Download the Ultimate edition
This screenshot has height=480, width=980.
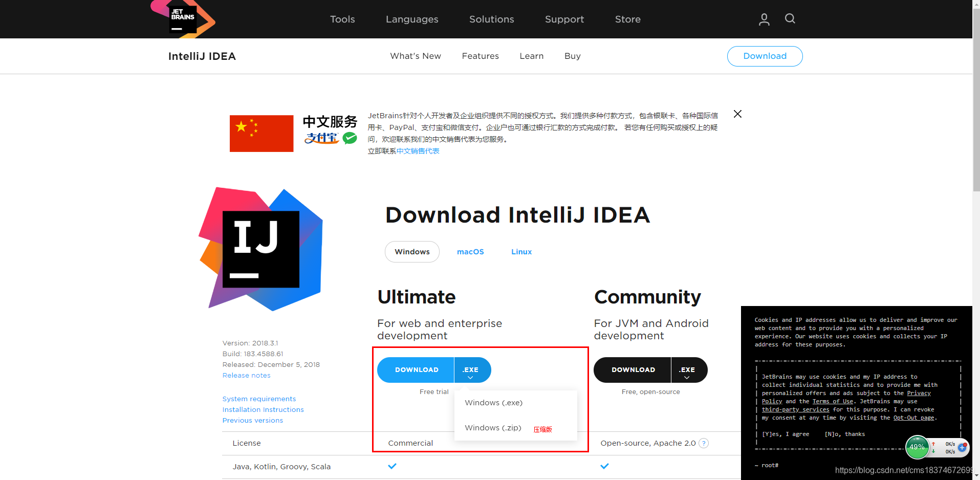416,370
